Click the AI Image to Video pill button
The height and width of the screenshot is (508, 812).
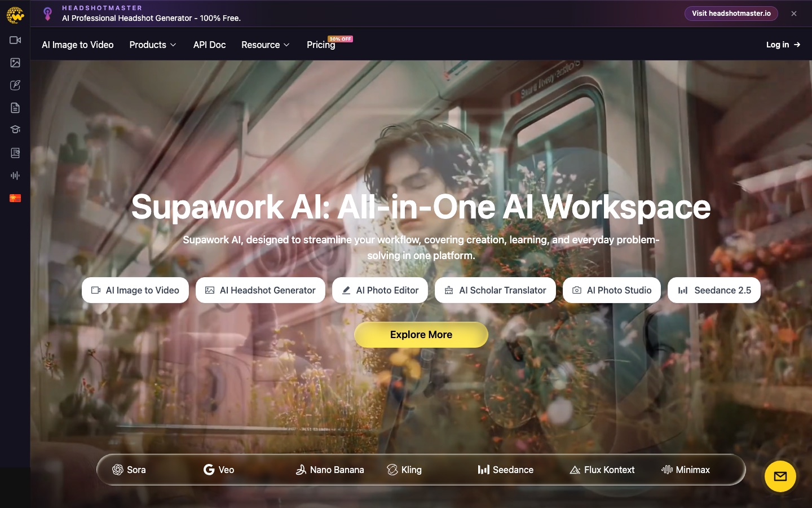[135, 290]
